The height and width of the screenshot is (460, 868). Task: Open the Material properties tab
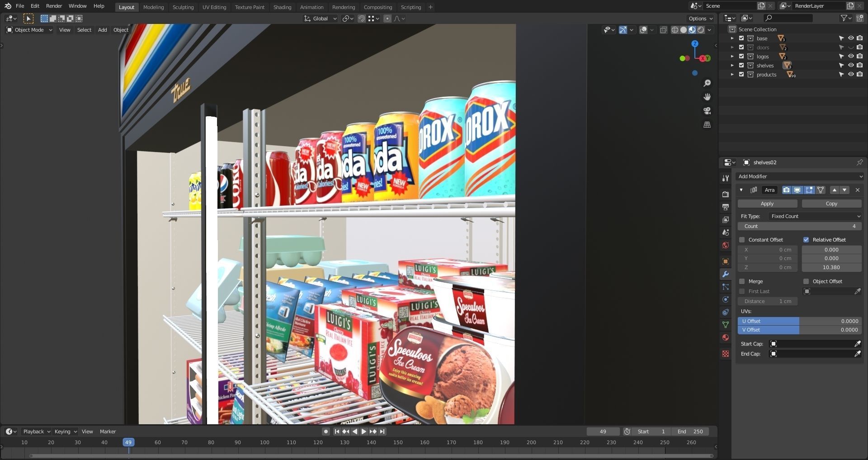pos(726,337)
